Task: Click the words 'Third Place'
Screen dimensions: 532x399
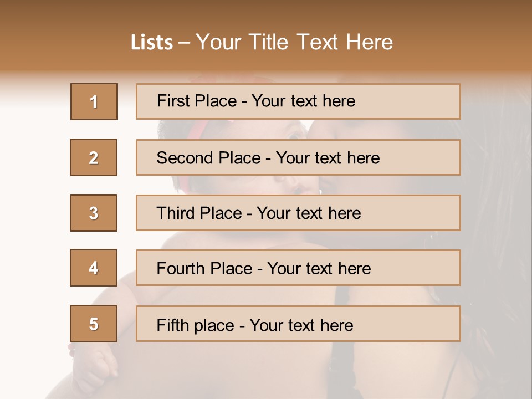Action: 199,213
